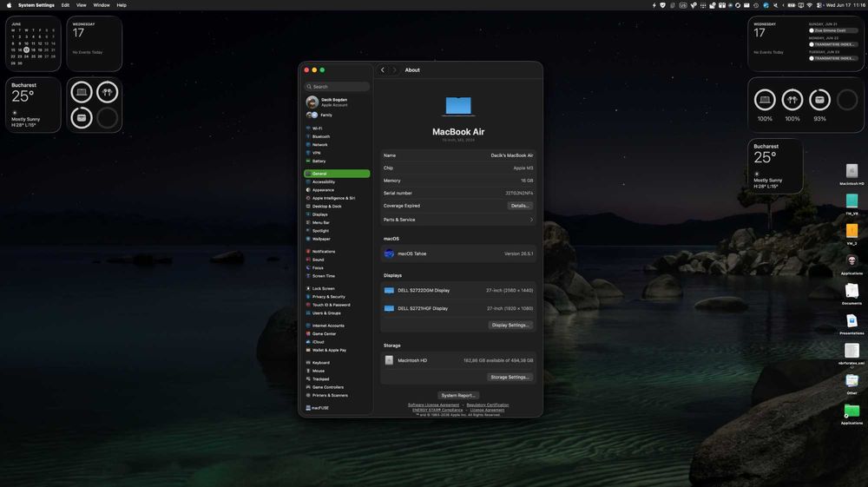Open ENERGY STAR Compliance link
This screenshot has width=868, height=487.
click(437, 410)
